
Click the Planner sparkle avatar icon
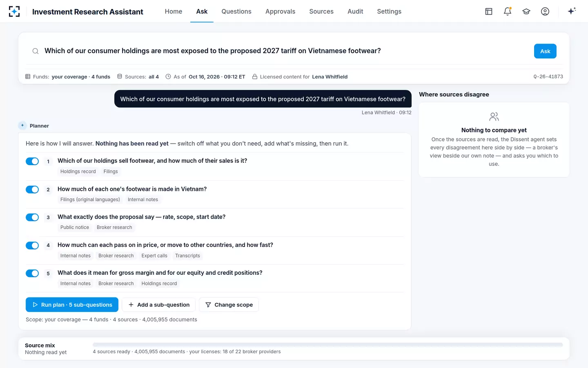click(x=22, y=126)
